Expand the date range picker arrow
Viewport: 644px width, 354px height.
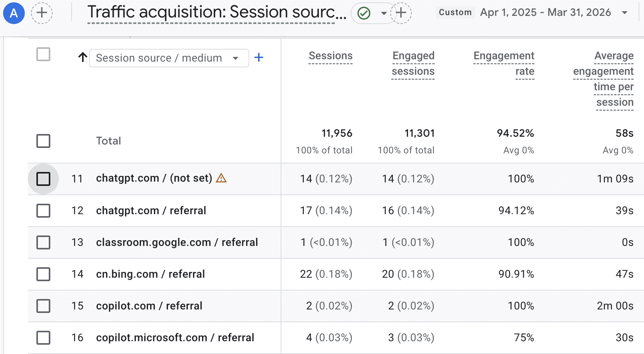(624, 13)
